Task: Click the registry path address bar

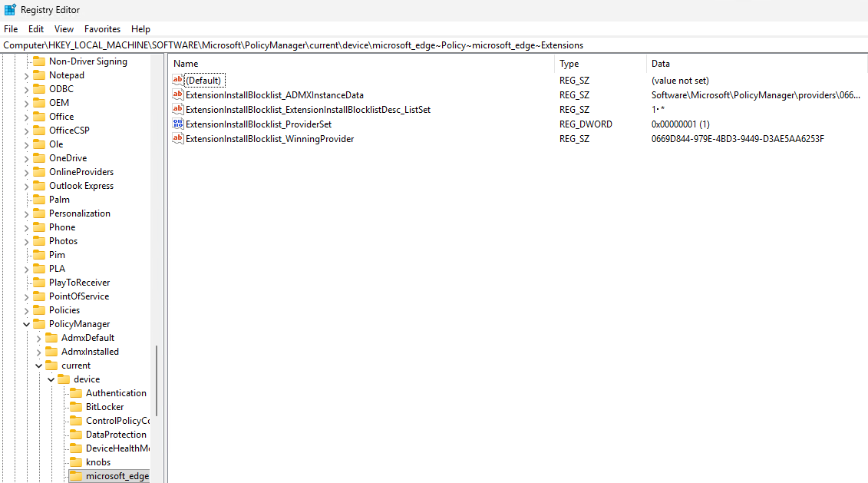Action: (434, 45)
